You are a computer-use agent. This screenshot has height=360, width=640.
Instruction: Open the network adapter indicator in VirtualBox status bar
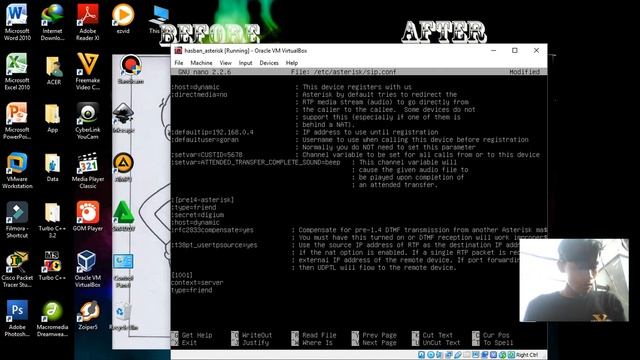pos(449,355)
